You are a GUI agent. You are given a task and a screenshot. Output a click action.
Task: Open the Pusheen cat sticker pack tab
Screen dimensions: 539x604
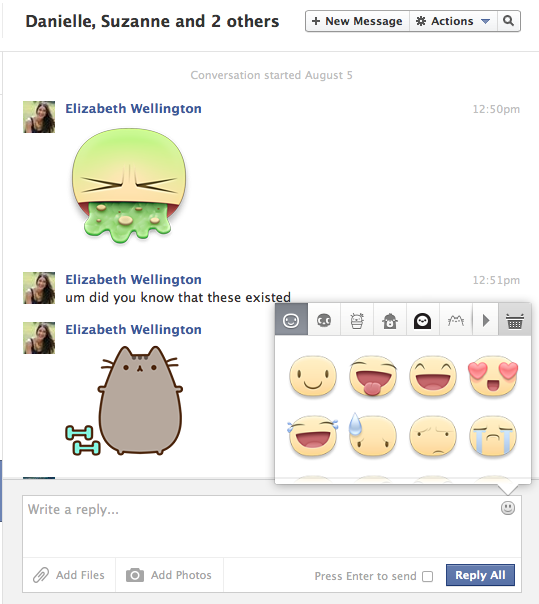(456, 320)
